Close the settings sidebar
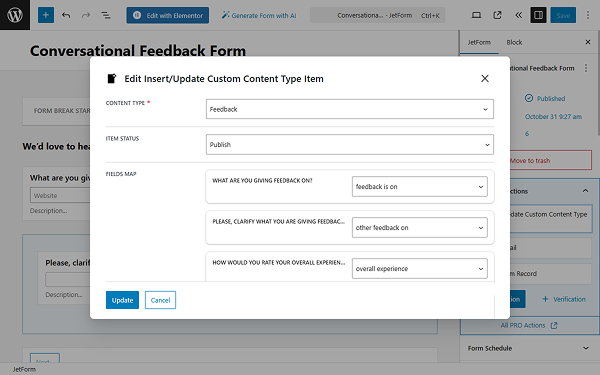 [x=588, y=42]
